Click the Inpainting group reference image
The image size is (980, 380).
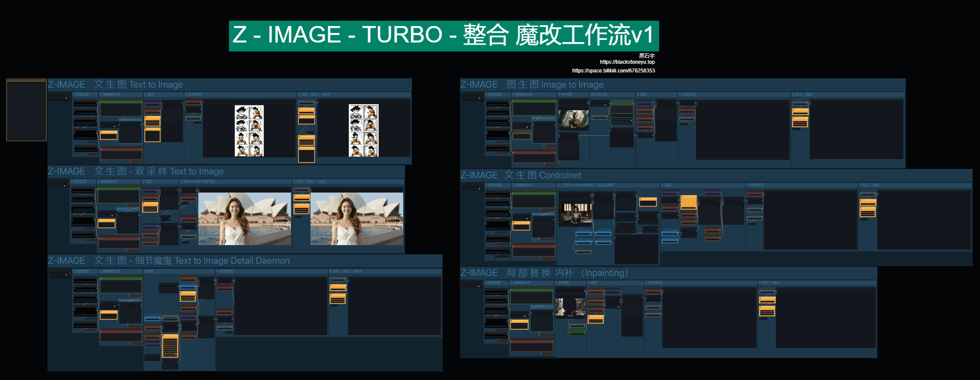[x=570, y=307]
